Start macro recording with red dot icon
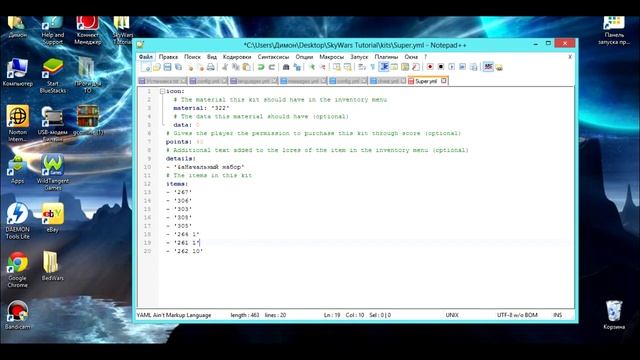 (430, 67)
